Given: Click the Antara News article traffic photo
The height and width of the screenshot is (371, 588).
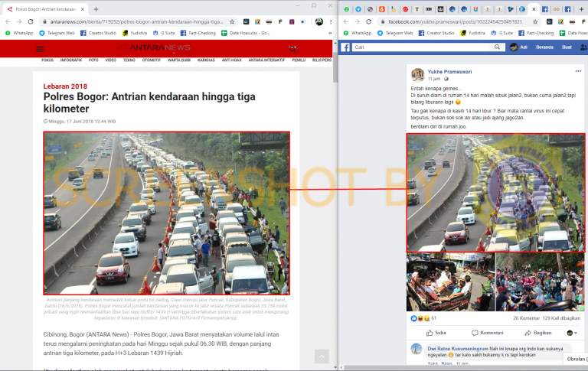Looking at the screenshot, I should (166, 213).
